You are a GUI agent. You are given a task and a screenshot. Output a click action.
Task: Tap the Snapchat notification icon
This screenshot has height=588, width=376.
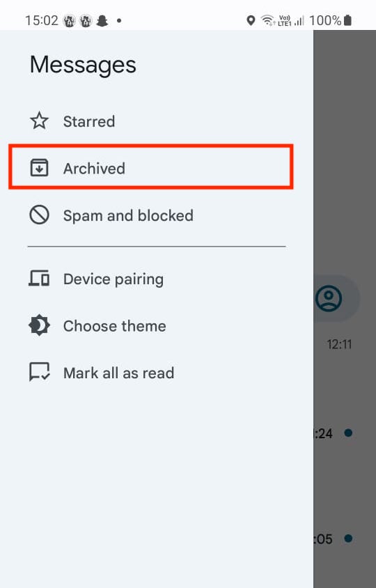(102, 21)
